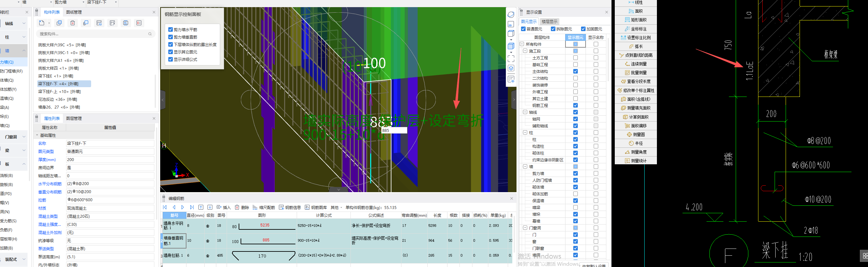Image resolution: width=868 pixels, height=267 pixels.
Task: Click the 钢筋信息 button
Action: (x=290, y=207)
